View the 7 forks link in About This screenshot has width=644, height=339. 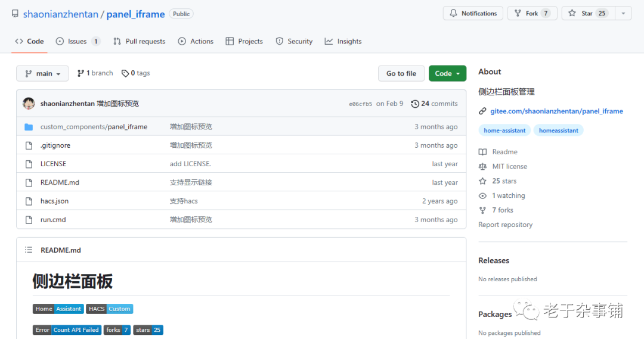(x=503, y=210)
